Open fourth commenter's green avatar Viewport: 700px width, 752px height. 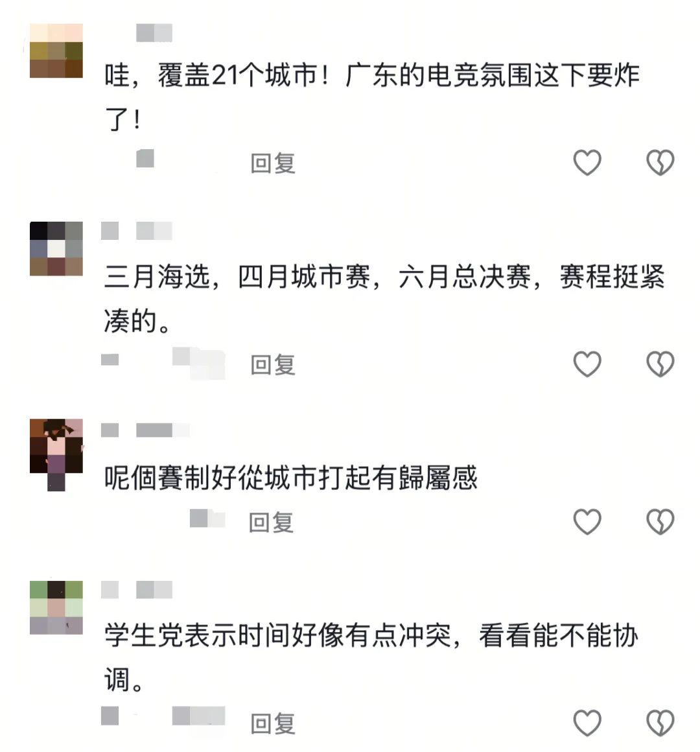pyautogui.click(x=56, y=607)
